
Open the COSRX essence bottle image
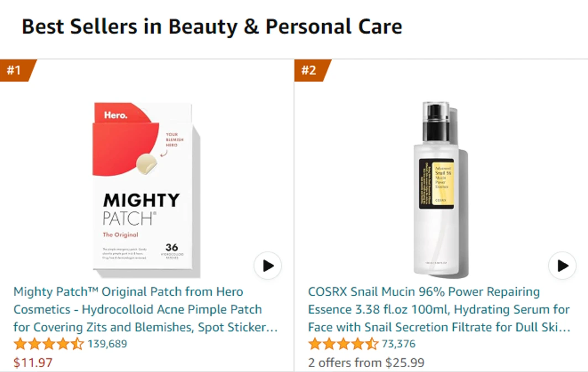[x=440, y=189]
